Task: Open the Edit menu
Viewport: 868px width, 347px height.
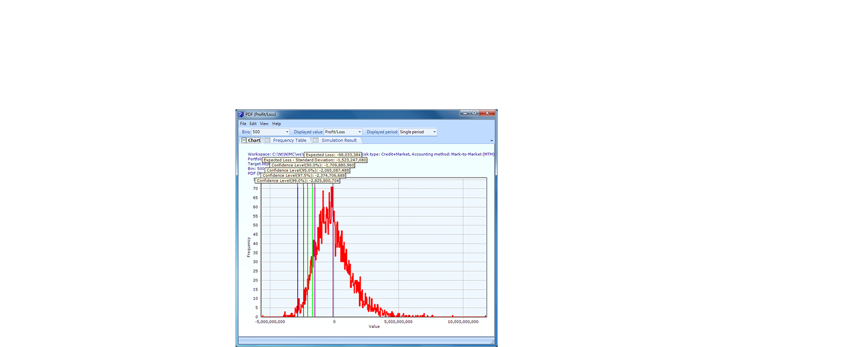Action: click(253, 124)
